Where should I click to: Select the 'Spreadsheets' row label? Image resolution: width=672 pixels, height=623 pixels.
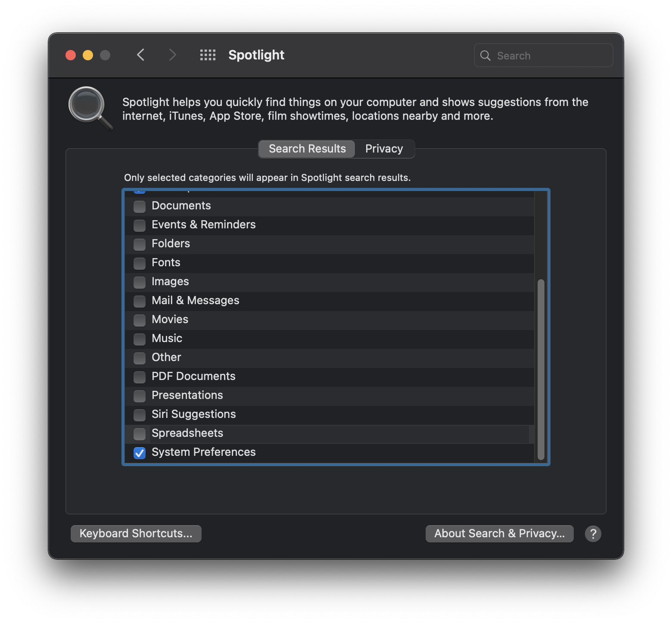coord(187,433)
